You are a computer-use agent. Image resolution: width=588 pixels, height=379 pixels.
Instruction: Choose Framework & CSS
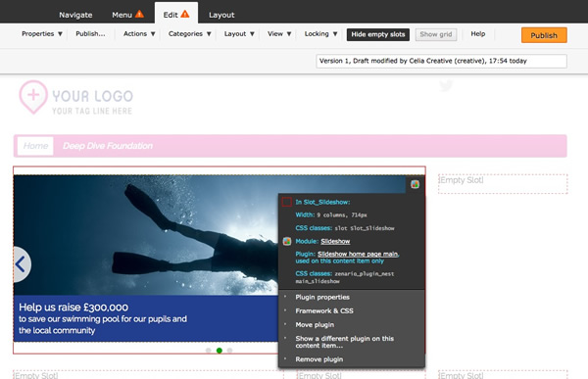(x=324, y=310)
